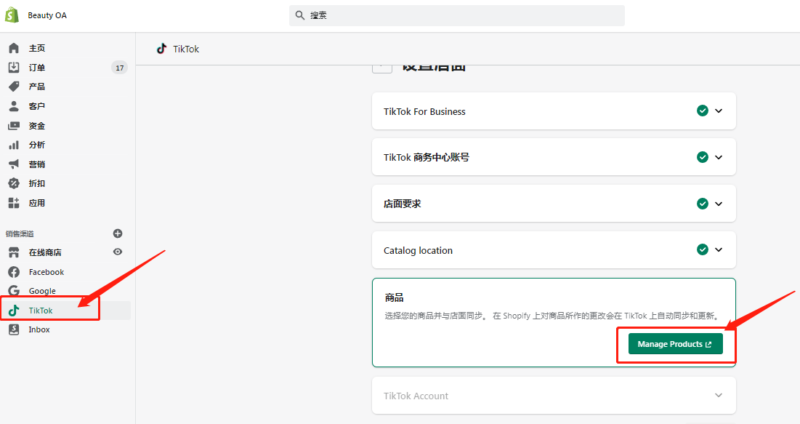
Task: Click the Shopify logo icon
Action: [13, 15]
